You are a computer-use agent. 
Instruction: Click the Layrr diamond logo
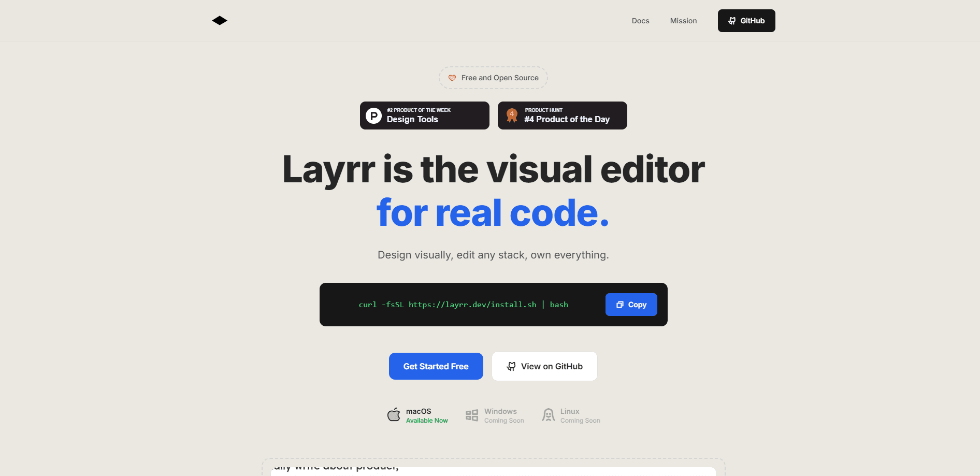(220, 21)
